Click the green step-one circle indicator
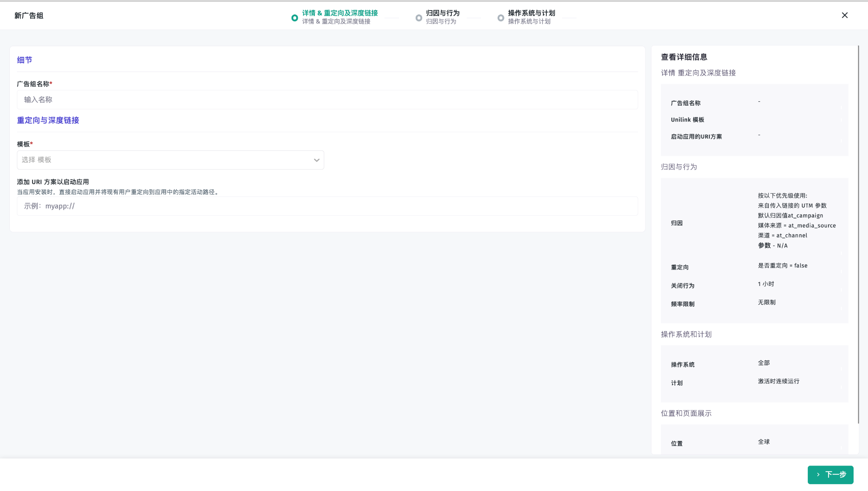Screen dimensions: 868x491 (295, 18)
